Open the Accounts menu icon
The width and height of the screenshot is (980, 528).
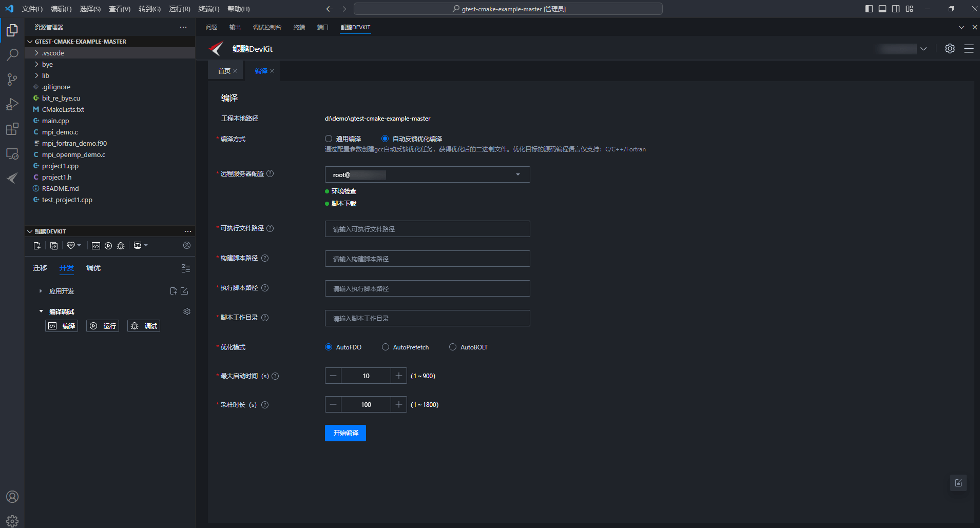click(x=12, y=497)
